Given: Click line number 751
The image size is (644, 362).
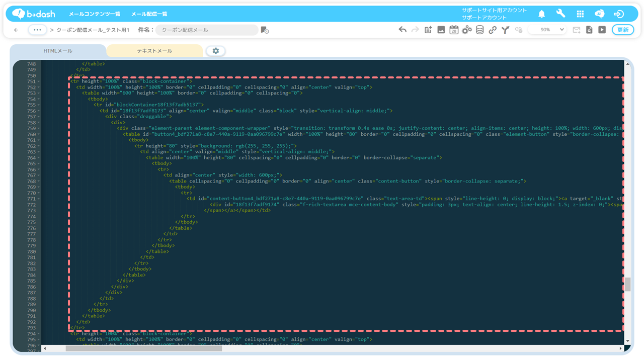Looking at the screenshot, I should tap(31, 81).
